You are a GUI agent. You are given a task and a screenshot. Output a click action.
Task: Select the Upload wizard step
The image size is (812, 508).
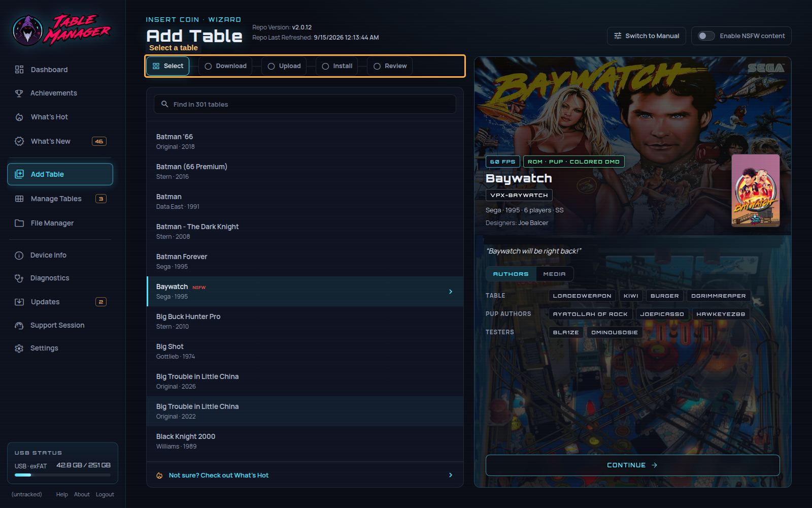click(x=284, y=66)
